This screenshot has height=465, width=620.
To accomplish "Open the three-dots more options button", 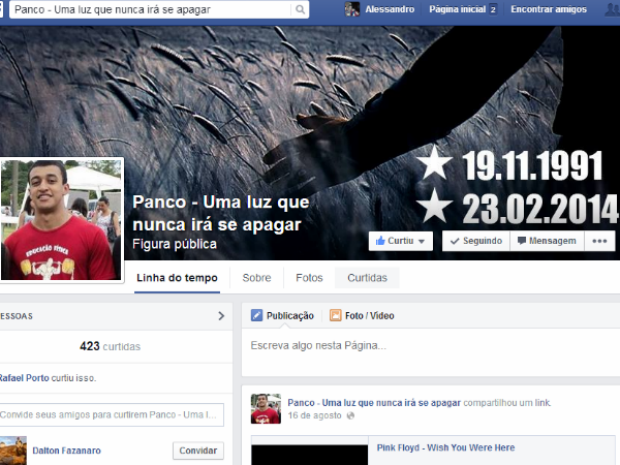I will coord(600,241).
